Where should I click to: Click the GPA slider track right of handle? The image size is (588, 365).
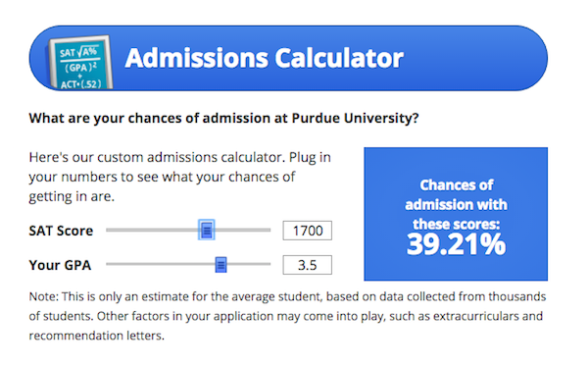pyautogui.click(x=249, y=264)
